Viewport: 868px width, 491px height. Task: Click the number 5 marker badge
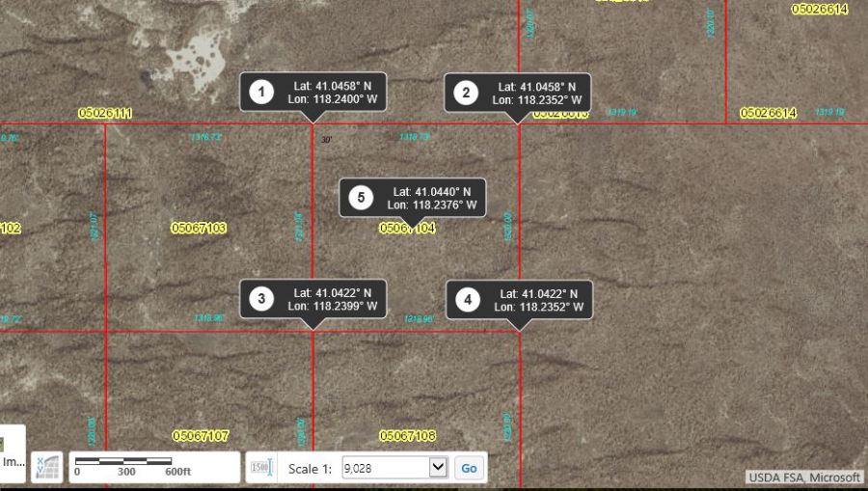pyautogui.click(x=361, y=198)
